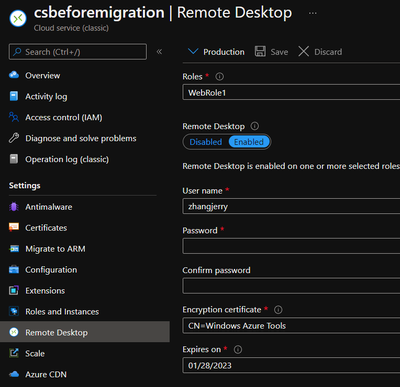Click the Overview cloud icon

coord(14,75)
